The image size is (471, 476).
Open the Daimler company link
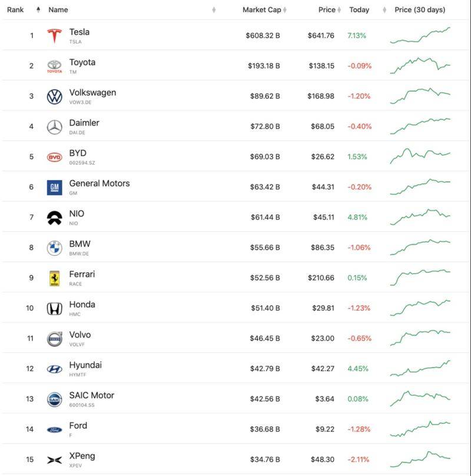tap(84, 122)
